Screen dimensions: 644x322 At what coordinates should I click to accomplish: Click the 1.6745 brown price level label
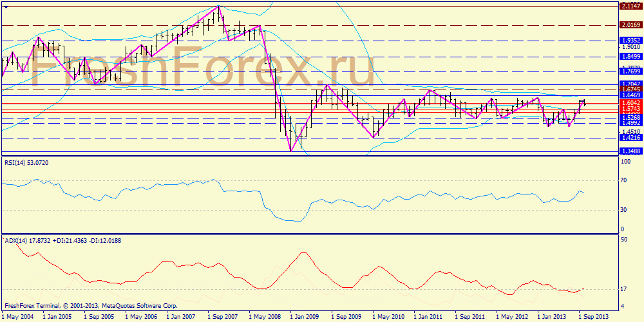coord(630,90)
